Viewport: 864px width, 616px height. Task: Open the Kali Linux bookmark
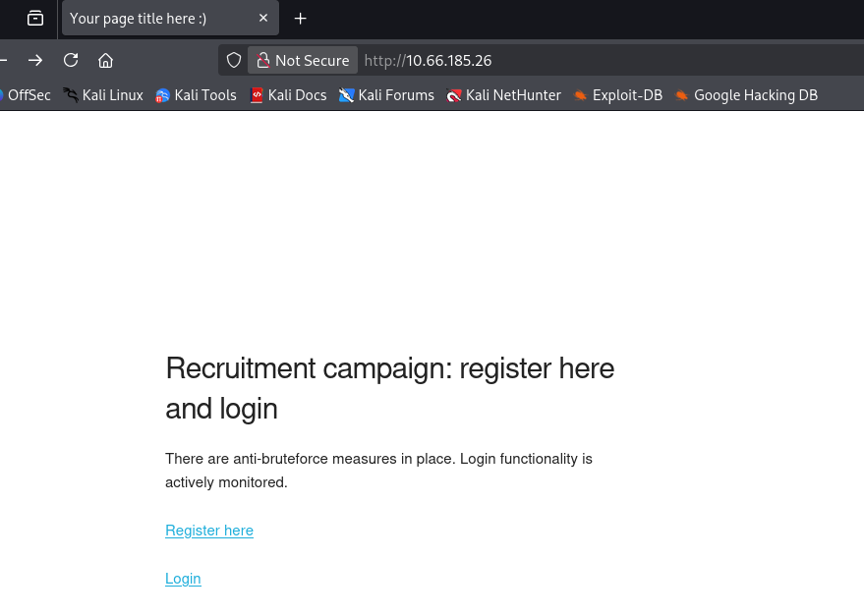103,95
